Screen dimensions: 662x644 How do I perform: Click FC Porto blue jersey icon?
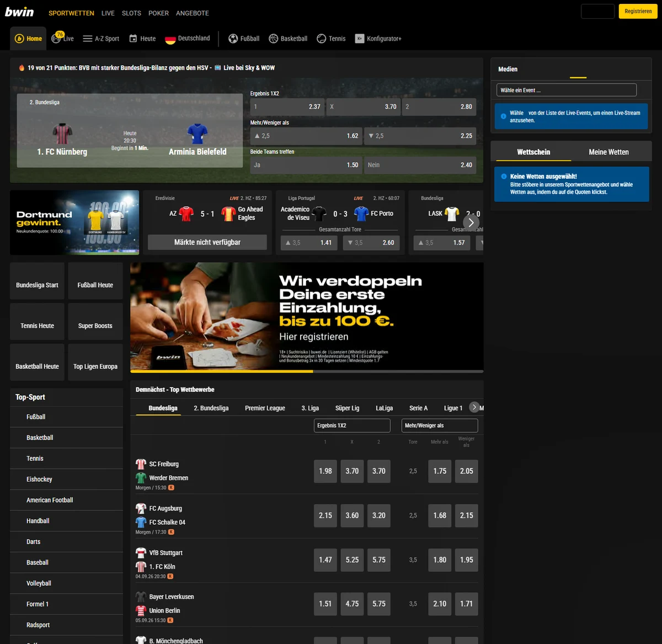click(361, 214)
